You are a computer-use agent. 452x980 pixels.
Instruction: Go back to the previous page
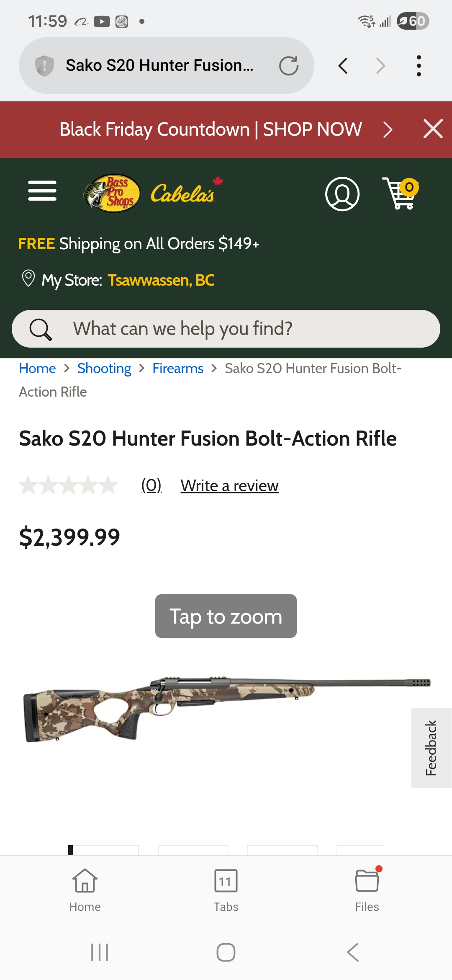(x=343, y=66)
